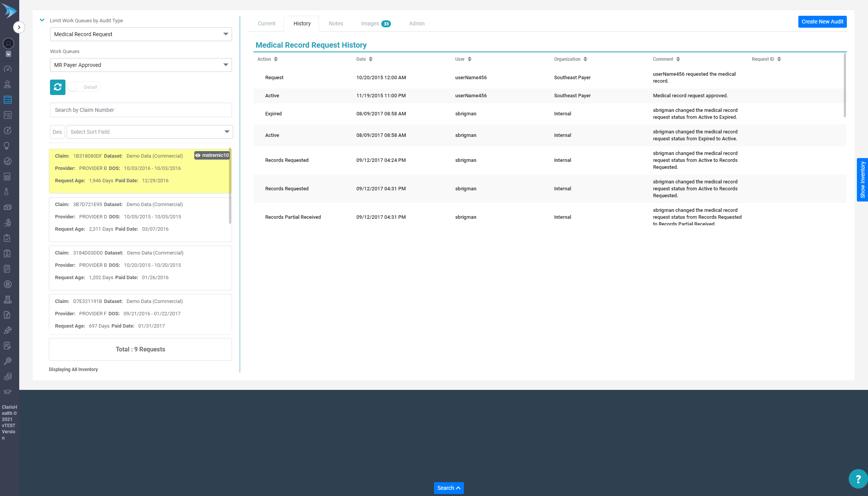Viewport: 868px width, 496px height.
Task: Switch to the Admin tab
Action: 417,23
